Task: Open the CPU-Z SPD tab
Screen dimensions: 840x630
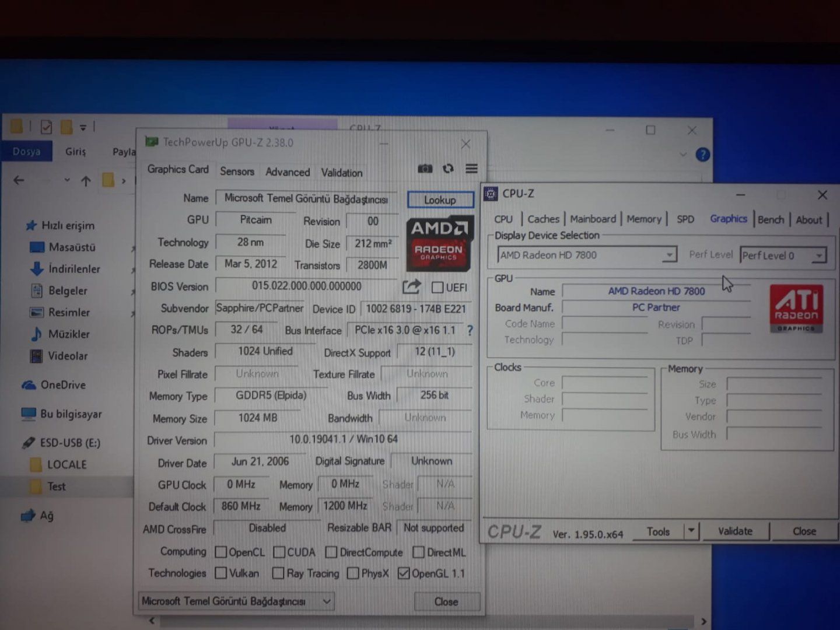Action: (685, 219)
